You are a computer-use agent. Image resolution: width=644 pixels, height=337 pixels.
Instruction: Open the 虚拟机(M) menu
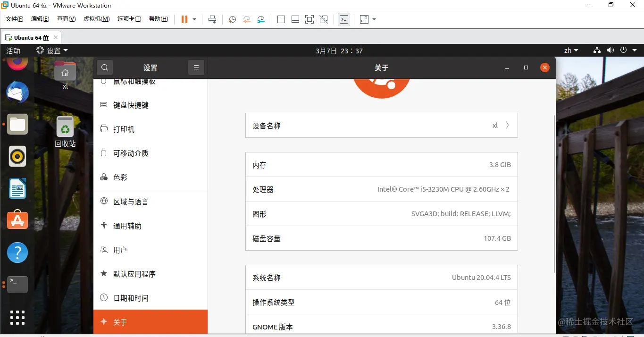pos(96,19)
